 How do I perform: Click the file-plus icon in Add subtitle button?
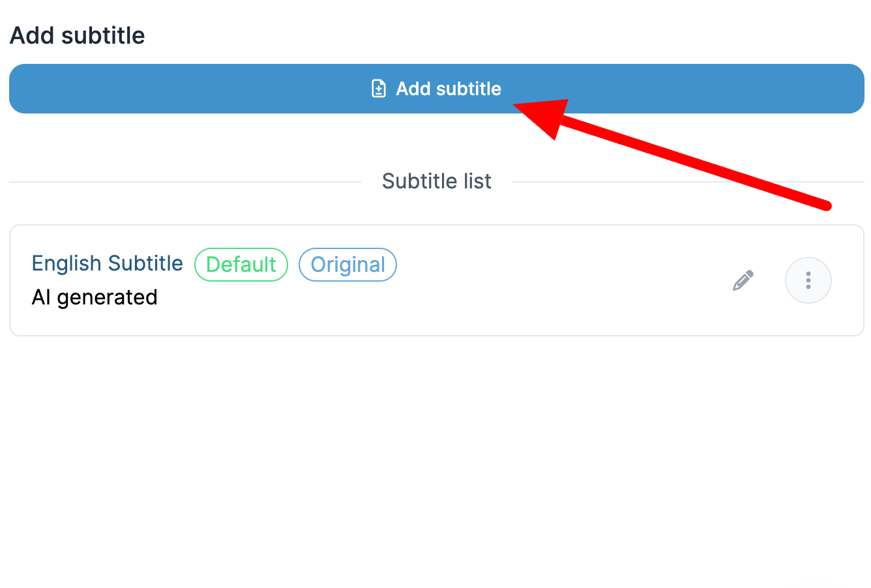coord(379,89)
